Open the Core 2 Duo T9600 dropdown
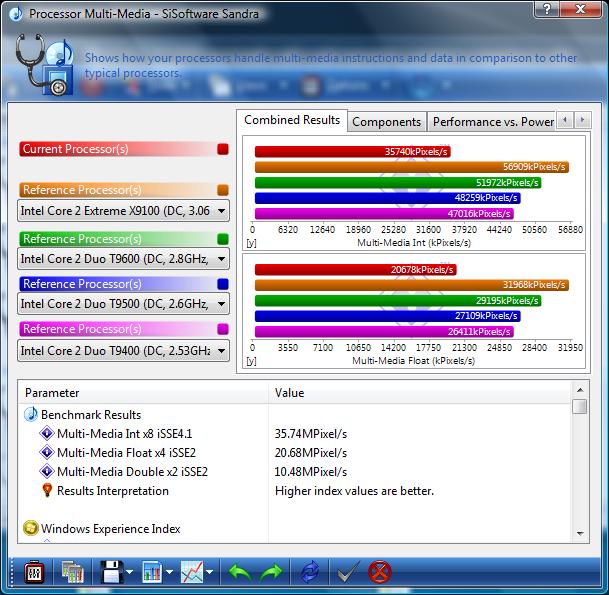Viewport: 609px width, 595px height. [124, 259]
